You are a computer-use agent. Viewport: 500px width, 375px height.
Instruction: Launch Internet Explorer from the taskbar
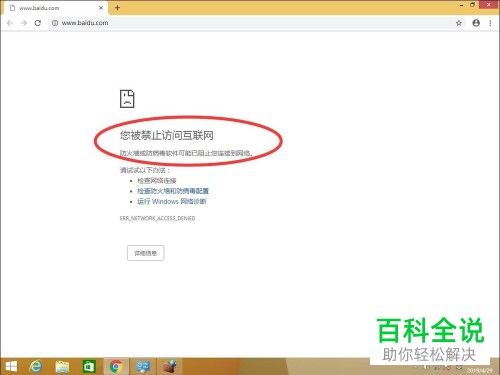click(x=36, y=367)
